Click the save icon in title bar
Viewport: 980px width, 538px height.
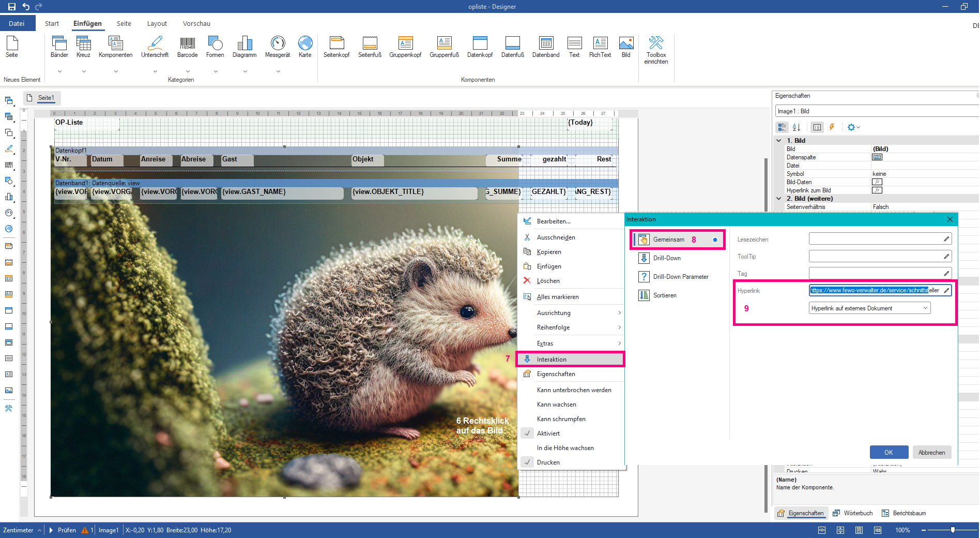11,7
